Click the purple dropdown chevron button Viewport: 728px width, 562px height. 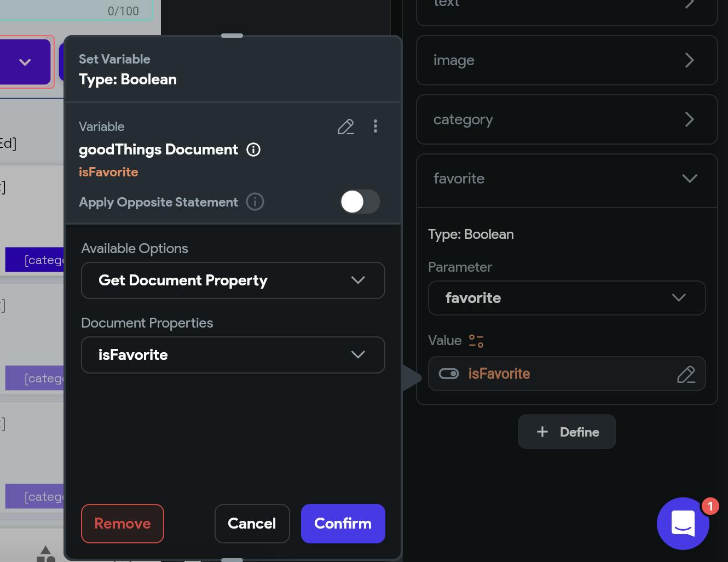(x=25, y=62)
